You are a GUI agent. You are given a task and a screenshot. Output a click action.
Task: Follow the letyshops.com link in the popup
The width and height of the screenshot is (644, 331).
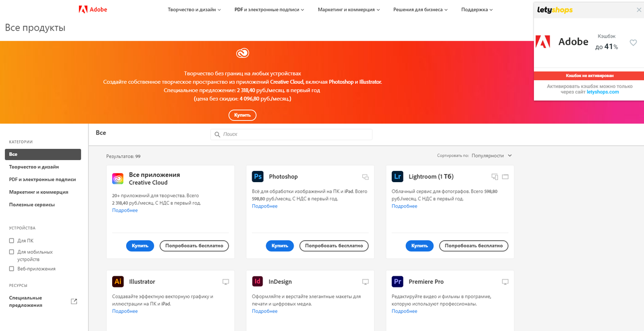[603, 92]
